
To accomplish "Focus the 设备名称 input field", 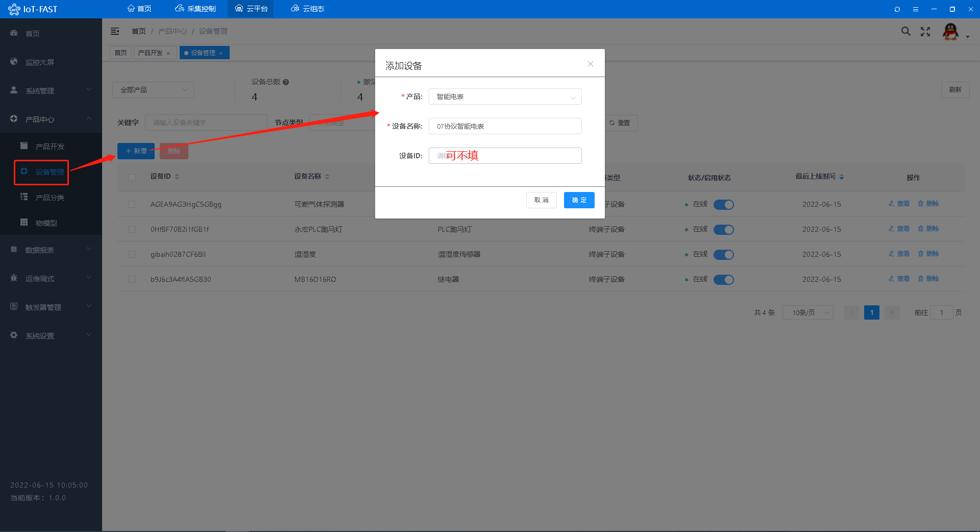I will coord(505,126).
